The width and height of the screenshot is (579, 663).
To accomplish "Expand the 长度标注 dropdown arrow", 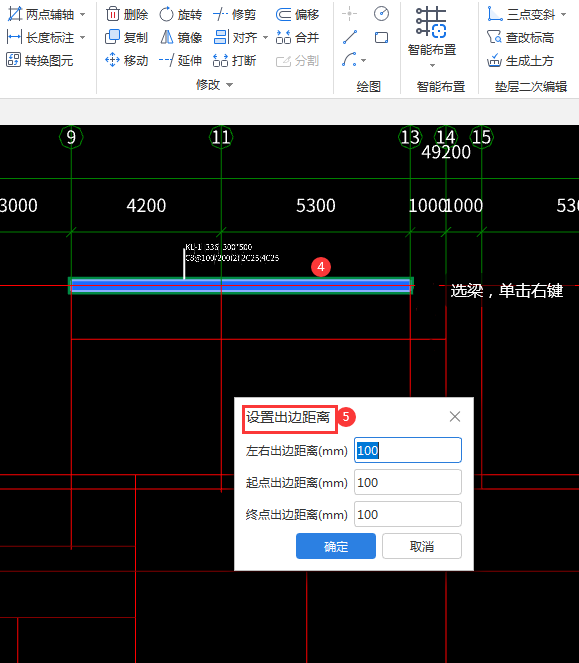I will point(82,38).
